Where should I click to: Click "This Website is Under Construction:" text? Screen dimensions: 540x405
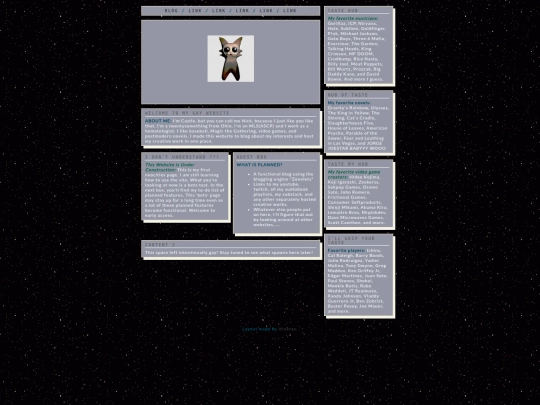tap(169, 167)
